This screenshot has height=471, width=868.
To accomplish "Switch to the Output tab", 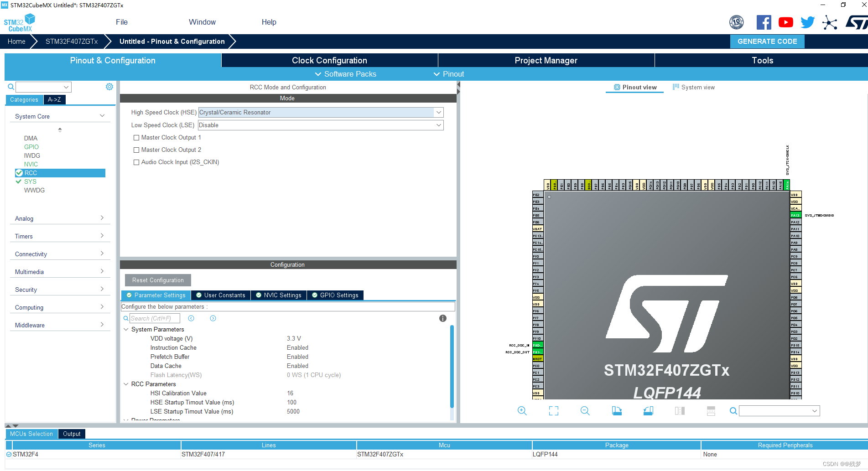I will (72, 434).
